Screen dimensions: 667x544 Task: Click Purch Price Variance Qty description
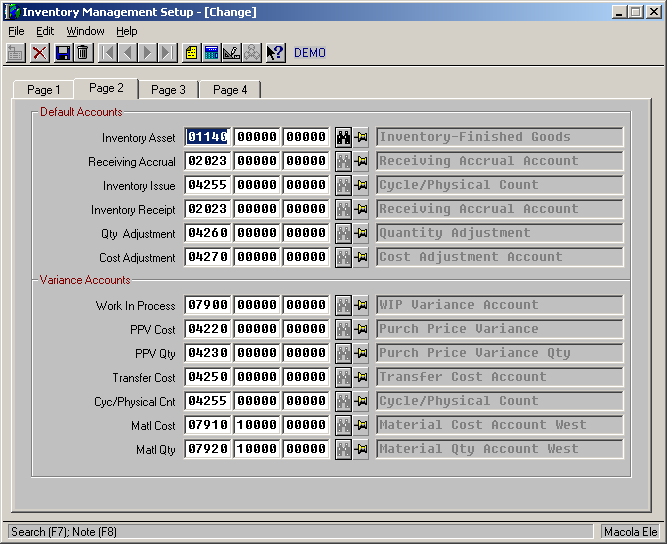pyautogui.click(x=499, y=353)
